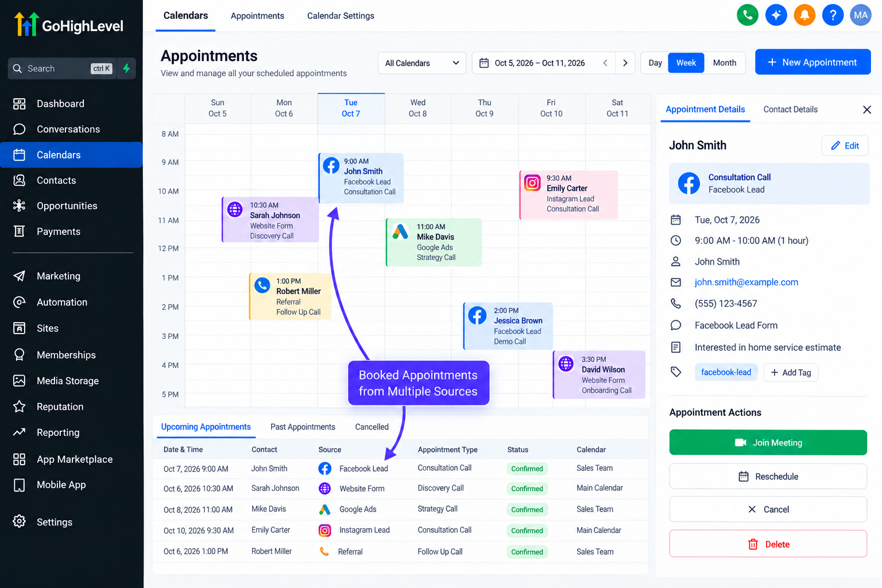Open John Smith 9:00 AM calendar event

361,178
